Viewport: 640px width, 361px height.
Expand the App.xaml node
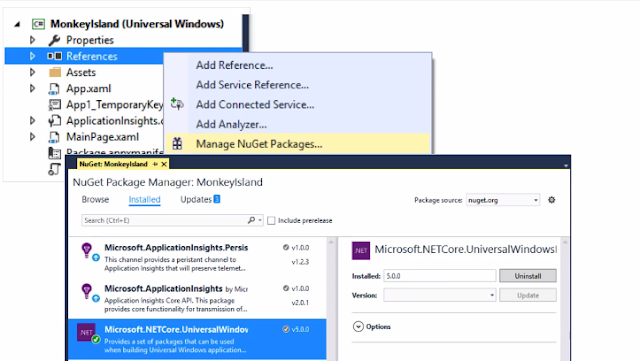tap(32, 88)
